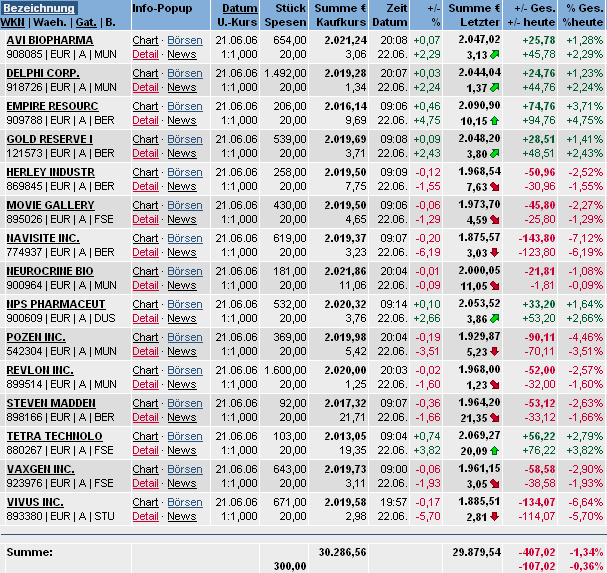Open Detail for POZEN INC.
Screen dimensions: 607x573
coord(145,351)
